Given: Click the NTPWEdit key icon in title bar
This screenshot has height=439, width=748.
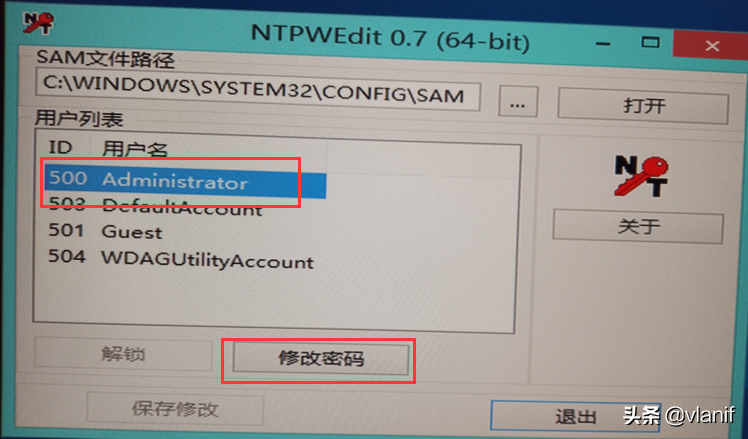Looking at the screenshot, I should point(38,22).
